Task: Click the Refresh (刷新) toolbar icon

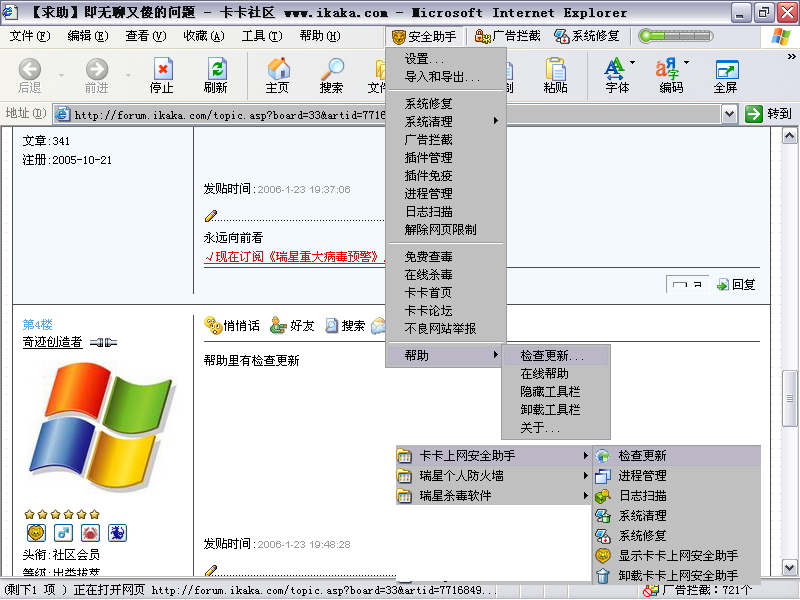Action: tap(216, 69)
